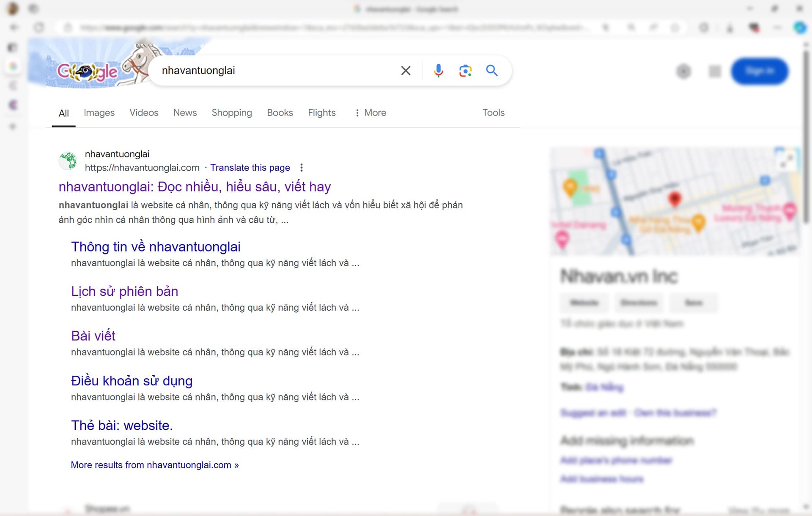
Task: Click the red location pin on the map
Action: click(675, 199)
